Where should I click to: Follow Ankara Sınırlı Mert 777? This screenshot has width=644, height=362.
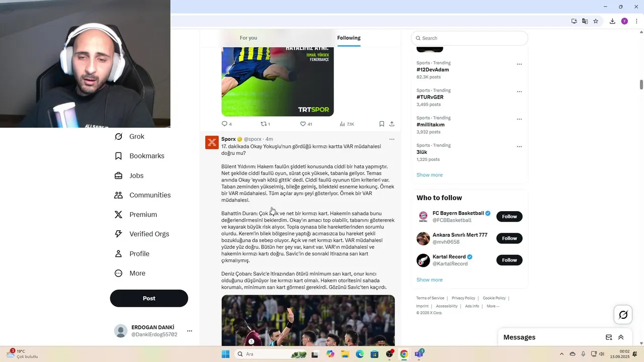(509, 238)
